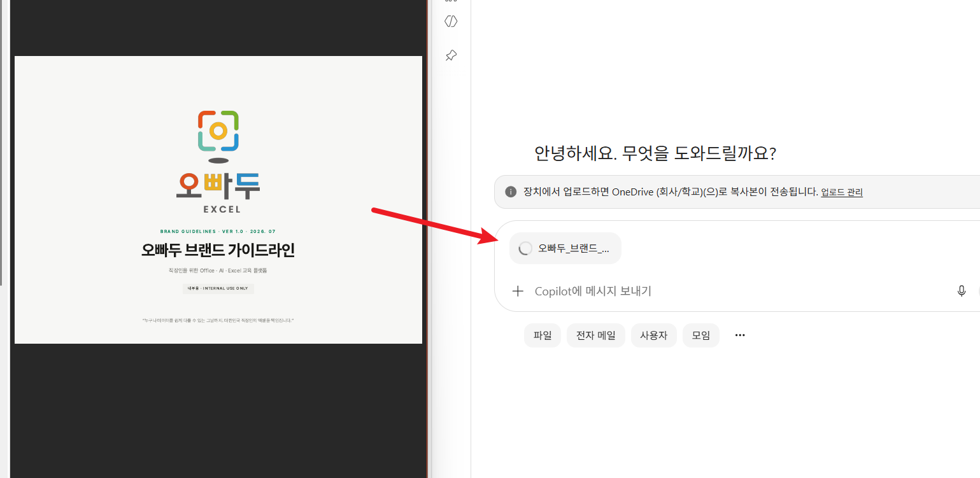The height and width of the screenshot is (478, 980).
Task: Click the 오빠두 brand guideline slide preview
Action: pyautogui.click(x=218, y=200)
